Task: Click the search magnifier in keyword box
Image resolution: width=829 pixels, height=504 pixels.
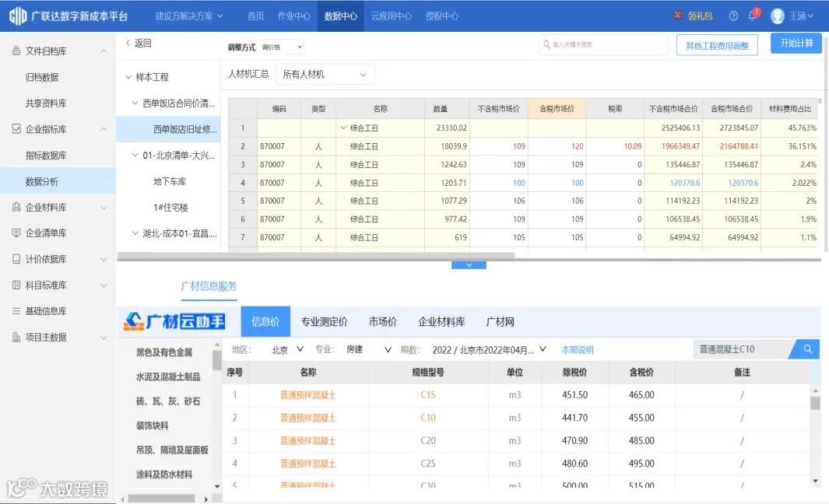Action: click(x=546, y=44)
